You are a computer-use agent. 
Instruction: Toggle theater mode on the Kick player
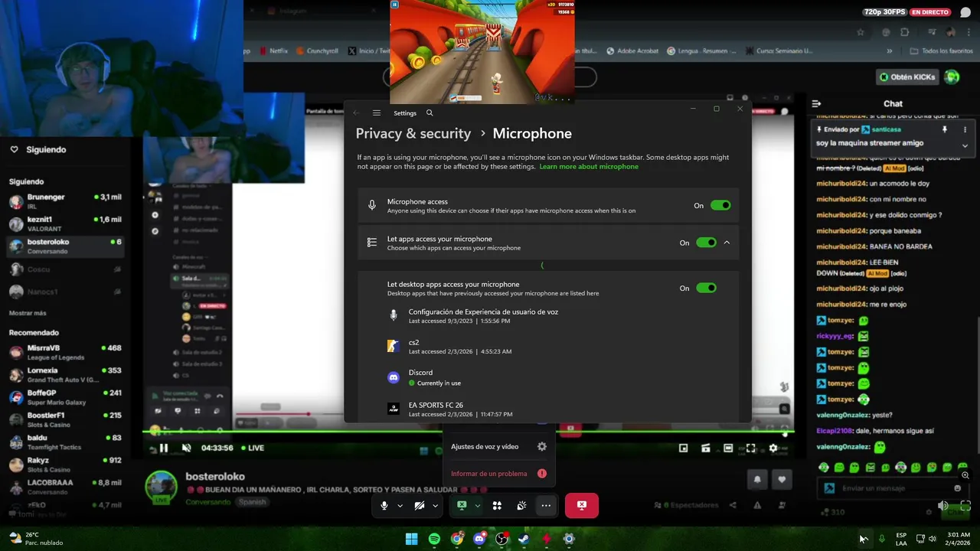728,448
